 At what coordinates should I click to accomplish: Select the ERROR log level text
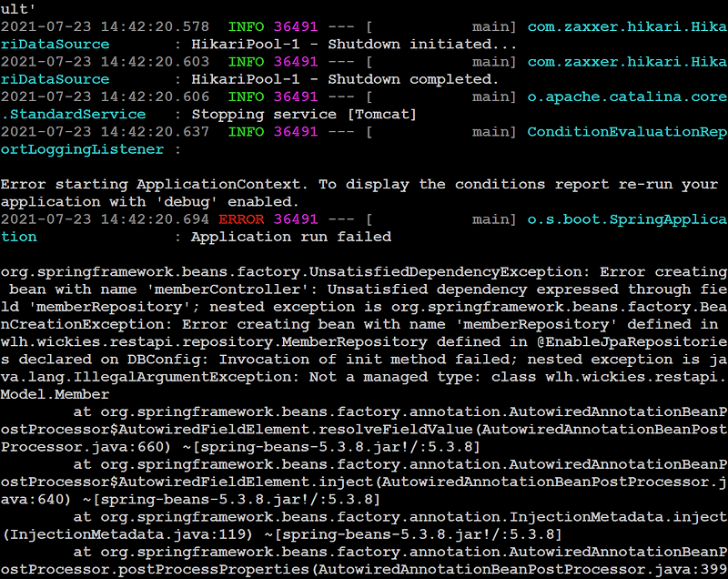pyautogui.click(x=243, y=219)
